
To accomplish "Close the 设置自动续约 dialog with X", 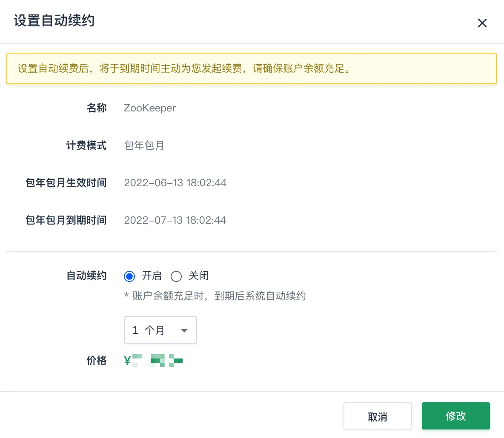I will point(482,23).
